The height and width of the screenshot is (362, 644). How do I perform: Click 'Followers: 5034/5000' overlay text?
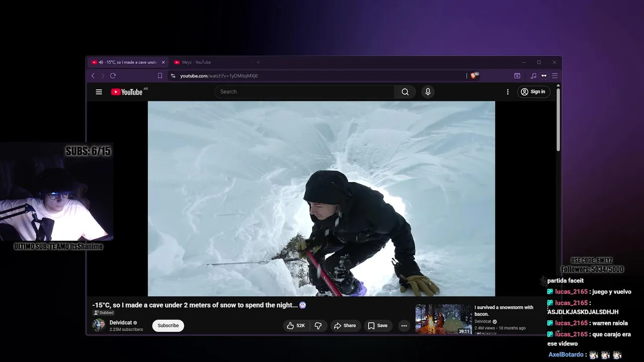coord(592,269)
